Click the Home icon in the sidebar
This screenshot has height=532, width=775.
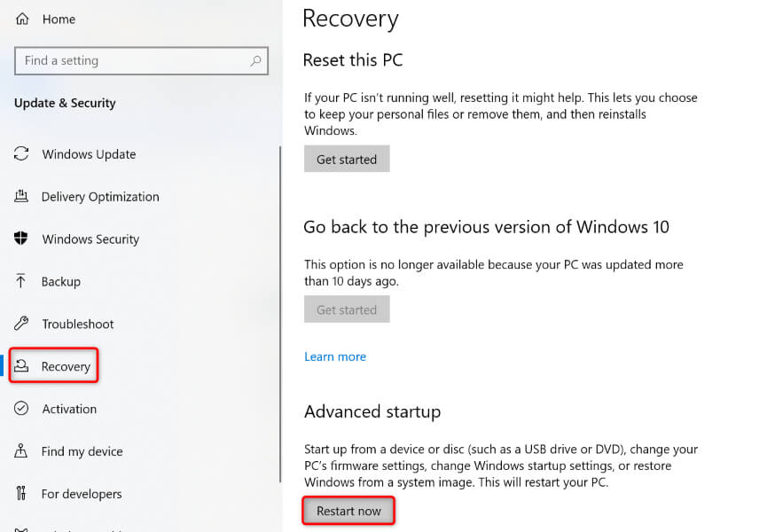point(22,19)
